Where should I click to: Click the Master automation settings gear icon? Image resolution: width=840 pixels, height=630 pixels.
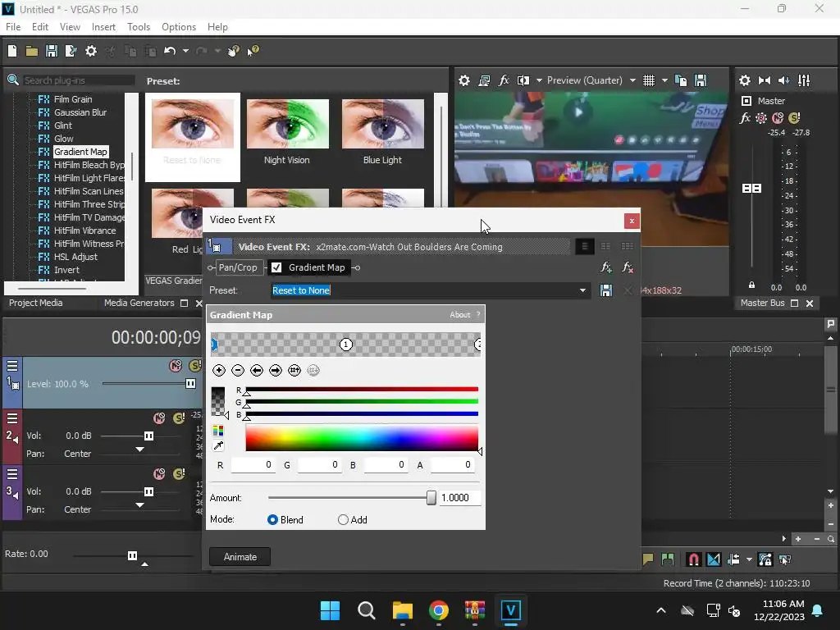coord(761,118)
